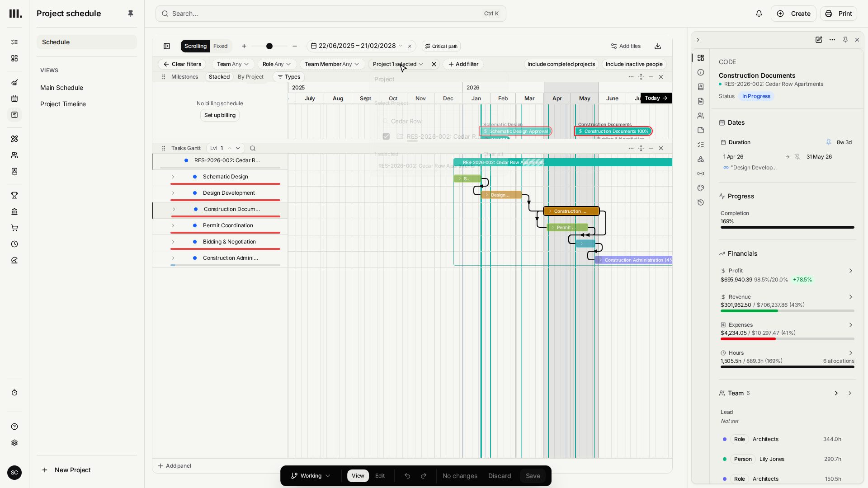The width and height of the screenshot is (868, 488).
Task: Expand the Permit Coordination task row
Action: (x=173, y=225)
